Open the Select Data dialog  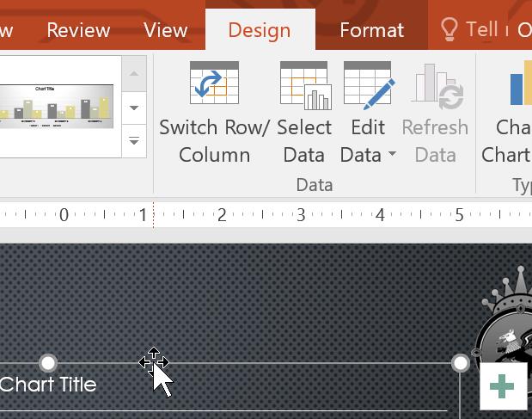[304, 86]
